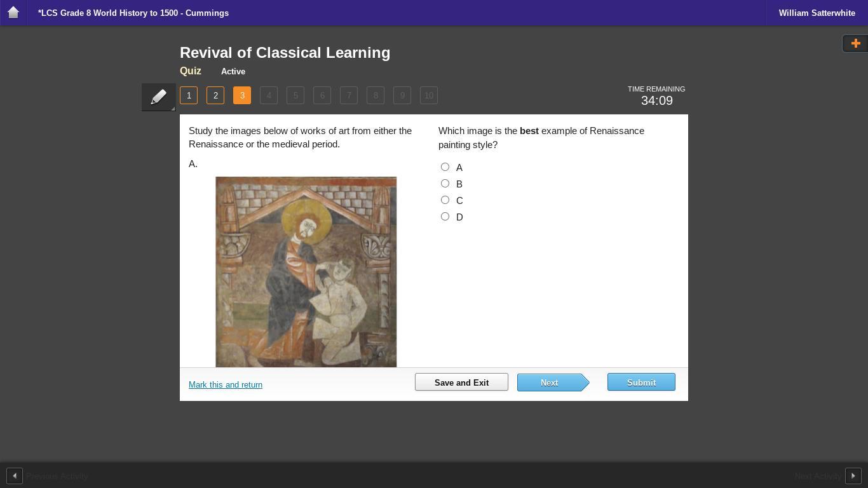Select answer option B

point(445,184)
